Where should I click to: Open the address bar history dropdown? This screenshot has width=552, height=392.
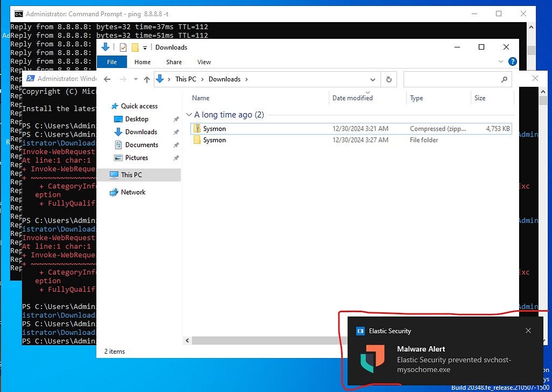(372, 79)
